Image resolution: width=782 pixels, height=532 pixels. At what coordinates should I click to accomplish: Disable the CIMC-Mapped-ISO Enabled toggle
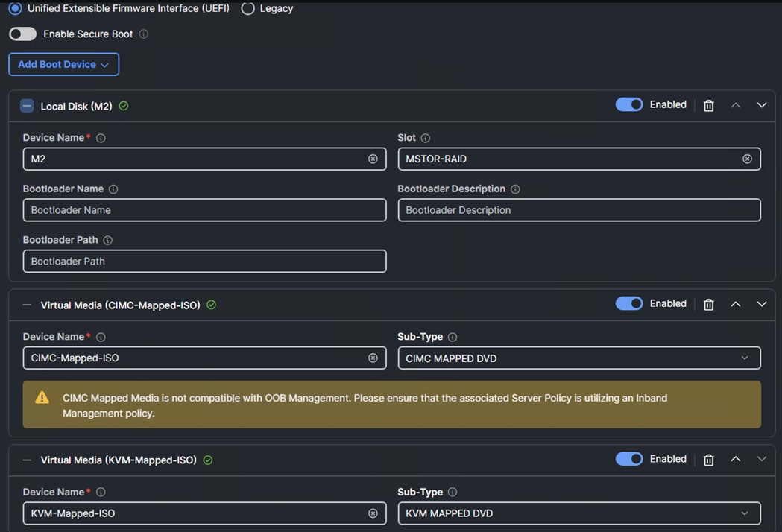pos(629,304)
